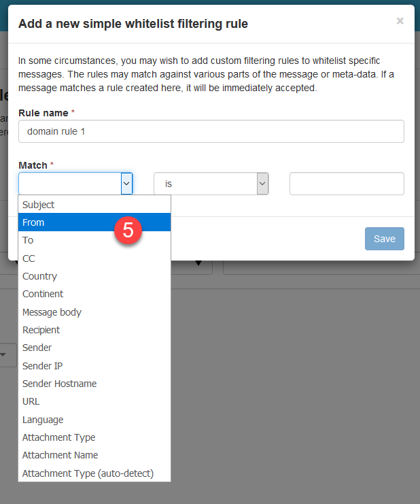Select Sender Hostname option

[x=59, y=384]
